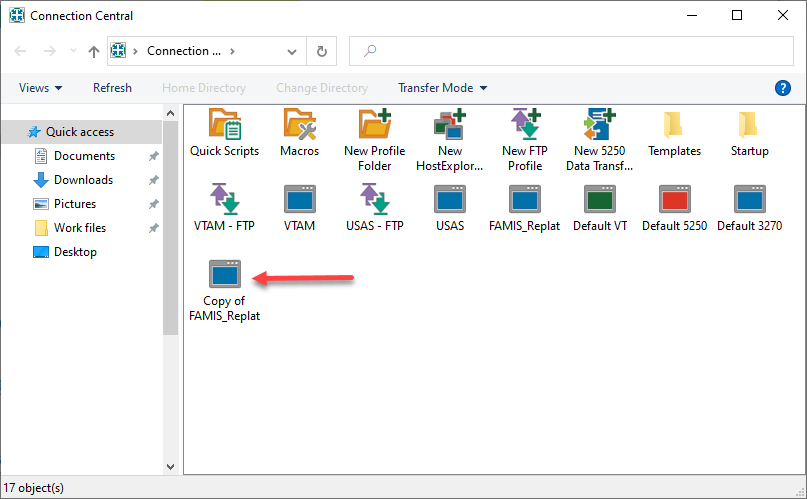This screenshot has height=499, width=807.
Task: Click the Forward navigation arrow
Action: (50, 51)
